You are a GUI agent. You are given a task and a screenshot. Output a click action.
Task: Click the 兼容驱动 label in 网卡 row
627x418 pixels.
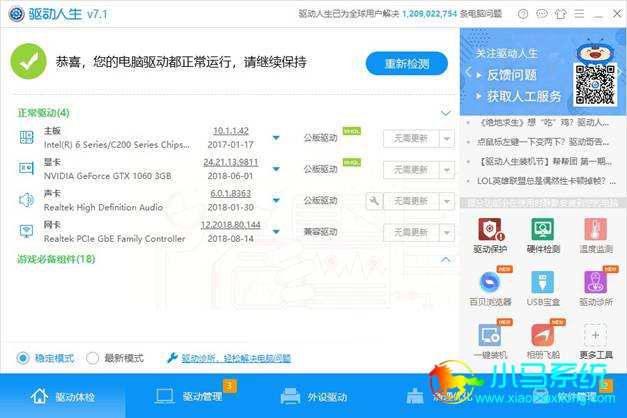point(320,232)
